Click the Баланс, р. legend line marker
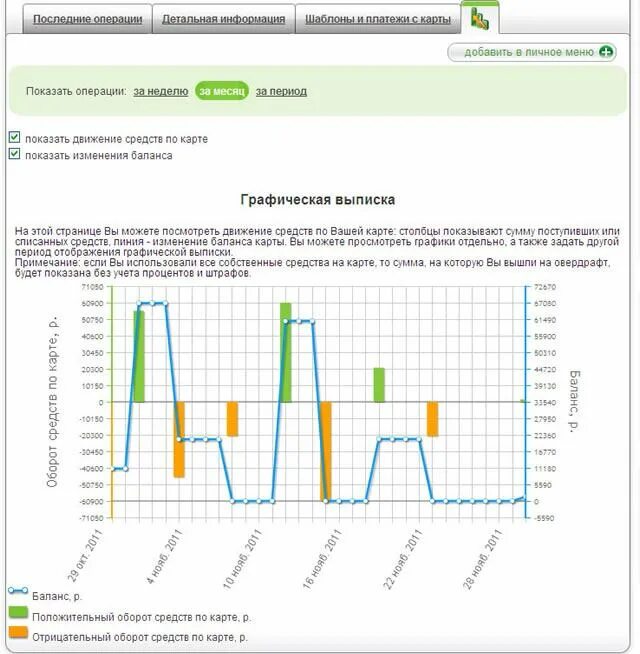The image size is (640, 654). click(18, 591)
